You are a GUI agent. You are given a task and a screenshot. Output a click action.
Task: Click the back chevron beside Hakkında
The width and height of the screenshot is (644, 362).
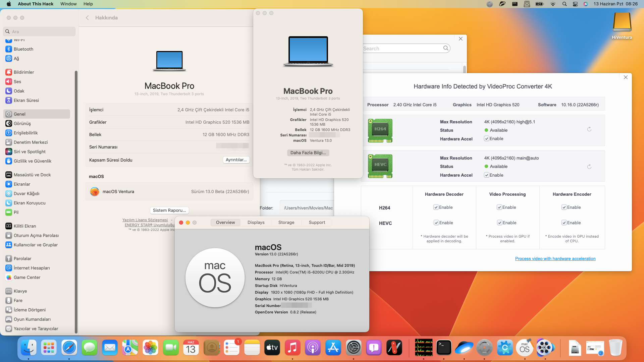(x=87, y=18)
